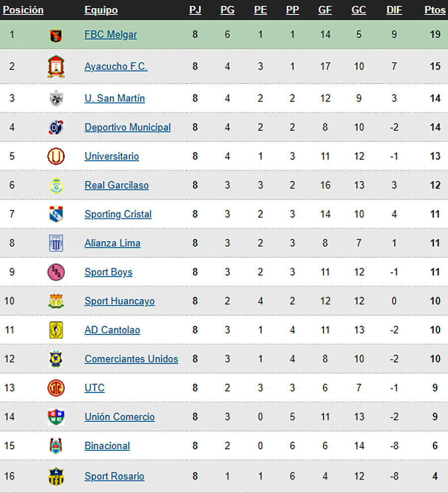Click the FBC Melgar team crest
The height and width of the screenshot is (493, 448).
click(x=56, y=35)
